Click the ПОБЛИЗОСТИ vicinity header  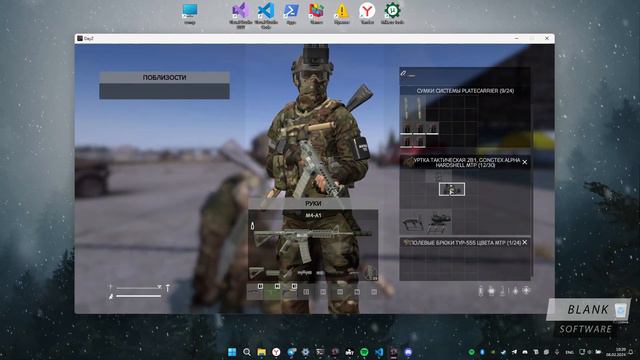164,78
